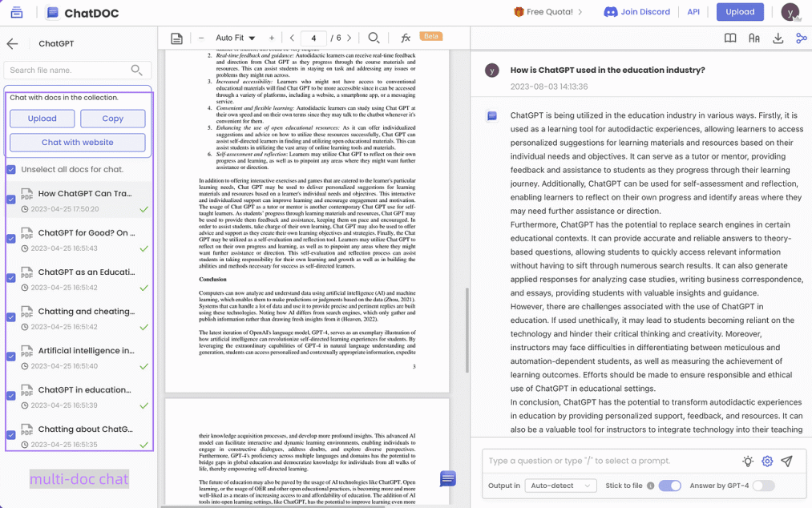The image size is (812, 508).
Task: Click the Free Quota gift icon
Action: pyautogui.click(x=519, y=11)
